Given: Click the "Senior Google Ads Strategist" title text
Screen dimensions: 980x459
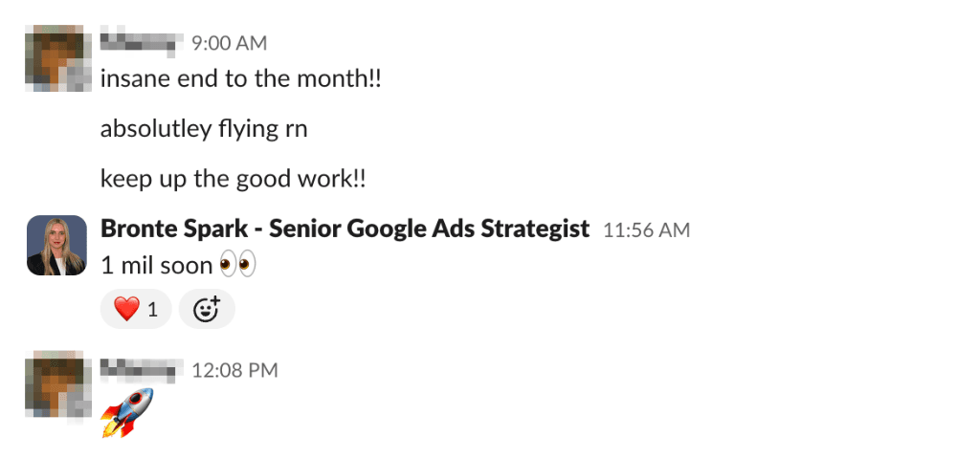Looking at the screenshot, I should (x=429, y=229).
